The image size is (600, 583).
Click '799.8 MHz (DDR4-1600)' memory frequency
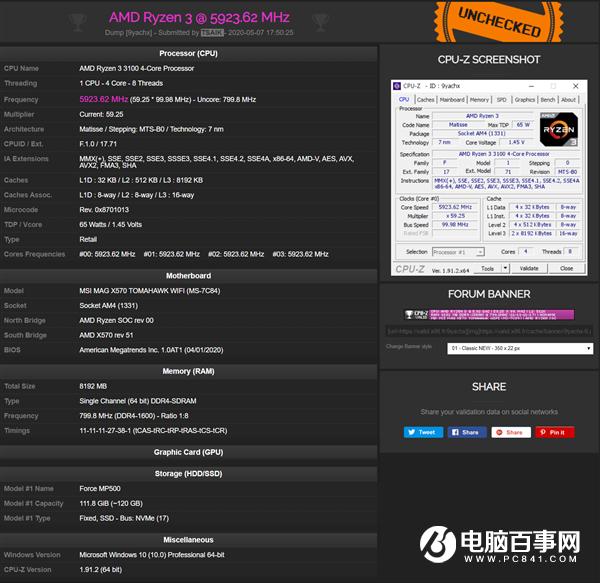[134, 416]
